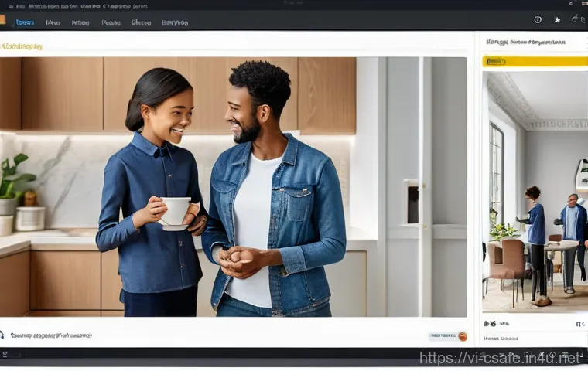This screenshot has height=371, width=588.
Task: Open the fourth tab in the top bar
Action: point(111,22)
